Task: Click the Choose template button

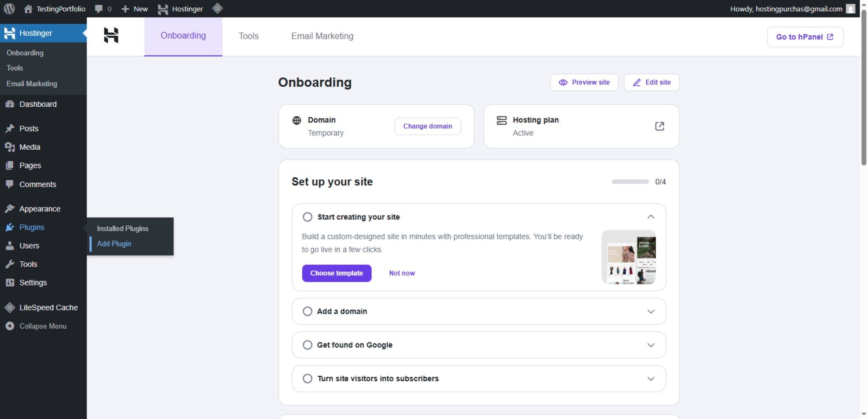Action: point(336,273)
